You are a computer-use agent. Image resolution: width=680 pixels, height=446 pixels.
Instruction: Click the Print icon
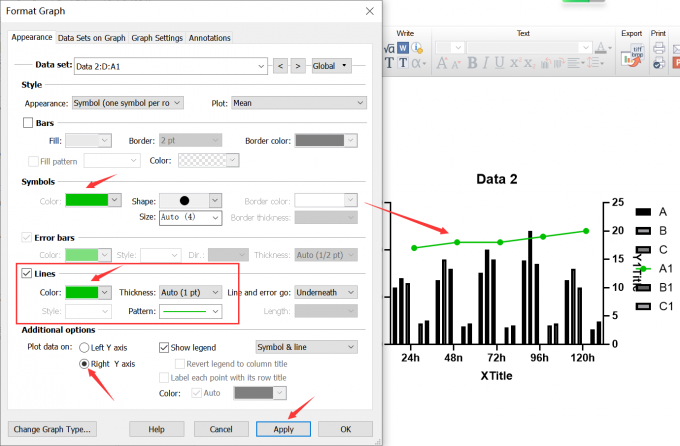point(658,48)
